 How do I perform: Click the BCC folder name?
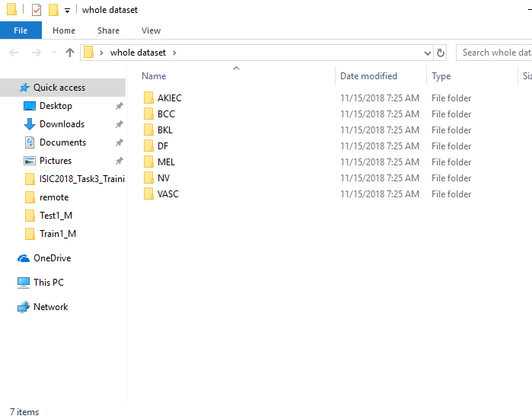click(x=166, y=114)
